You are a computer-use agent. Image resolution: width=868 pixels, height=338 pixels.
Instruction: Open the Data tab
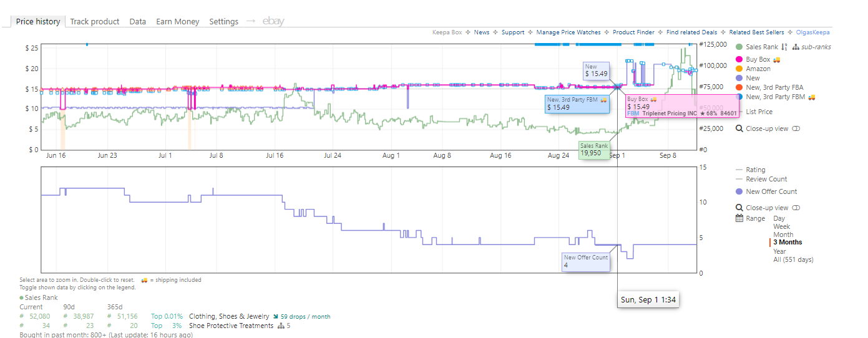pos(138,21)
